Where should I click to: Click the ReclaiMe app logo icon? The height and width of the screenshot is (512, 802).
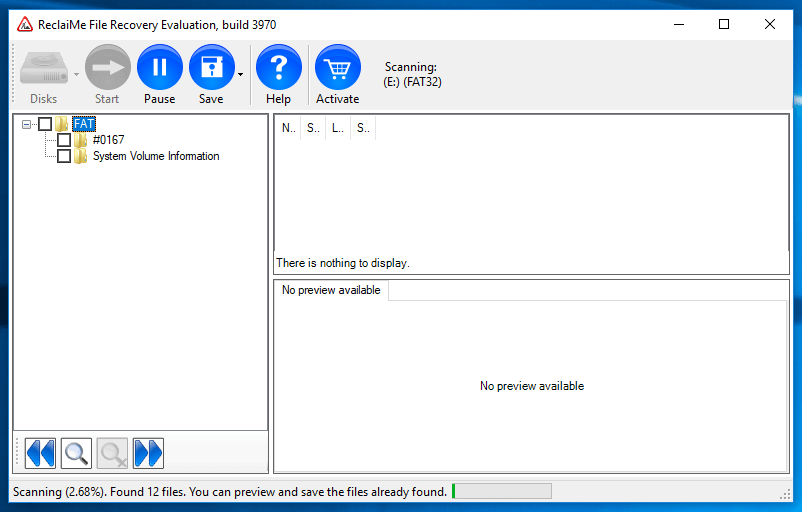pyautogui.click(x=25, y=25)
